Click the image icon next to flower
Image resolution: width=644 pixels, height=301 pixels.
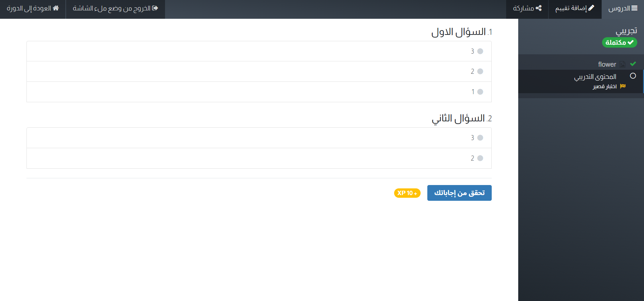pyautogui.click(x=623, y=64)
